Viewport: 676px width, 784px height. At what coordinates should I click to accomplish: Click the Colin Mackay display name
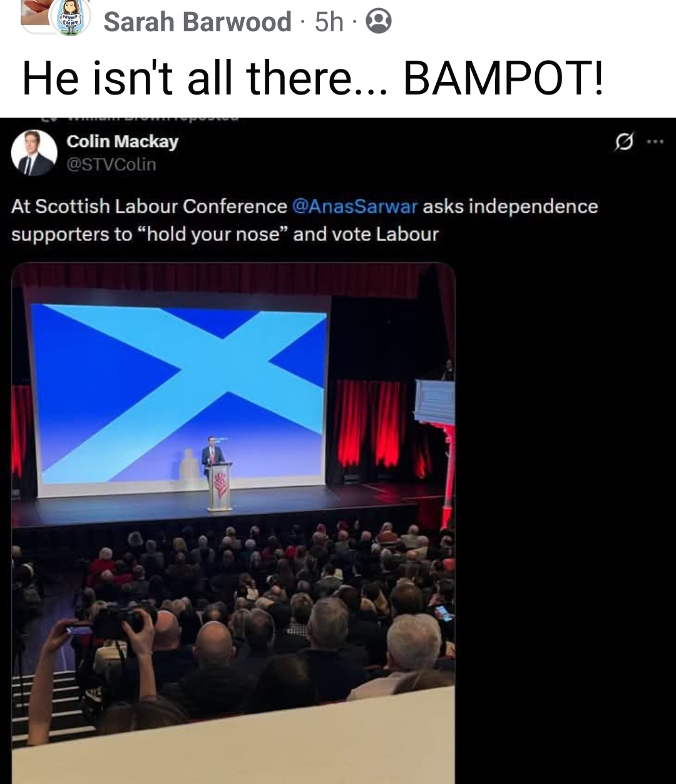click(123, 141)
